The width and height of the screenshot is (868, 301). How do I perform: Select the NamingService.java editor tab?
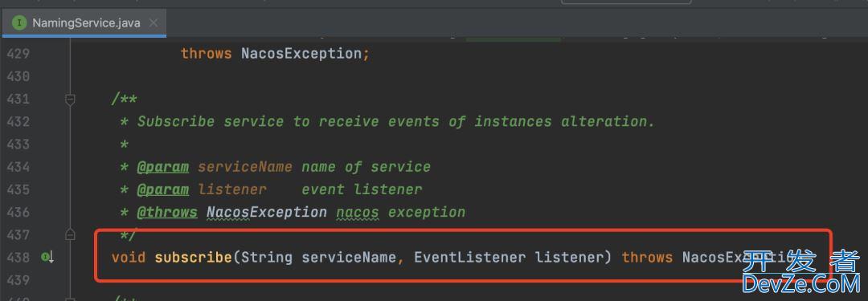click(84, 23)
